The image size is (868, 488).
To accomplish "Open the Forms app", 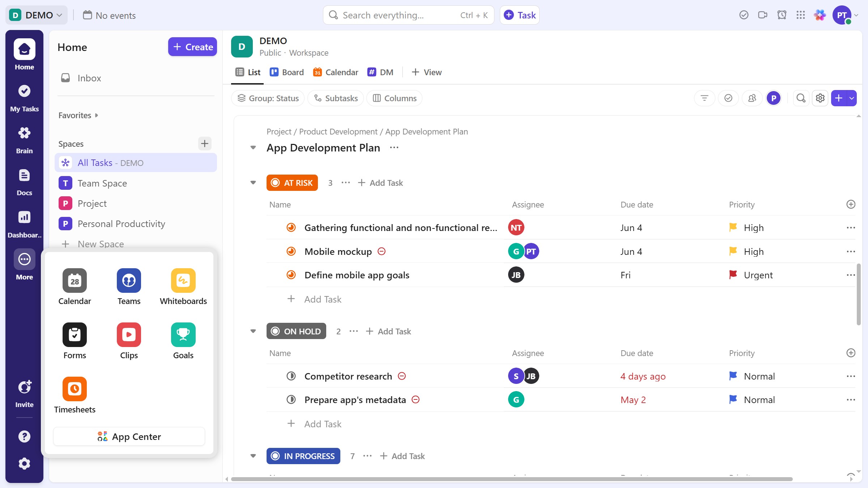I will click(75, 335).
